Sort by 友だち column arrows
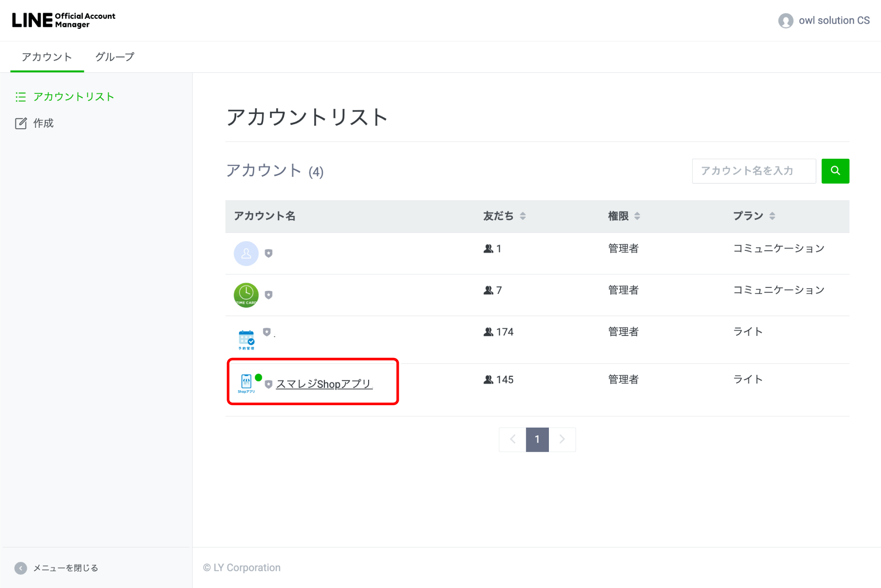Image resolution: width=881 pixels, height=588 pixels. tap(523, 216)
